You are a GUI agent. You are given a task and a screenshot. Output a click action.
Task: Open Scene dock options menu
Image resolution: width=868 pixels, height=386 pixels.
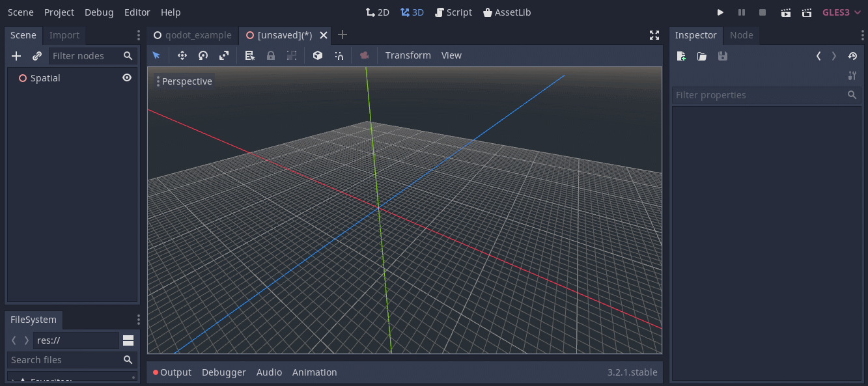click(x=138, y=35)
